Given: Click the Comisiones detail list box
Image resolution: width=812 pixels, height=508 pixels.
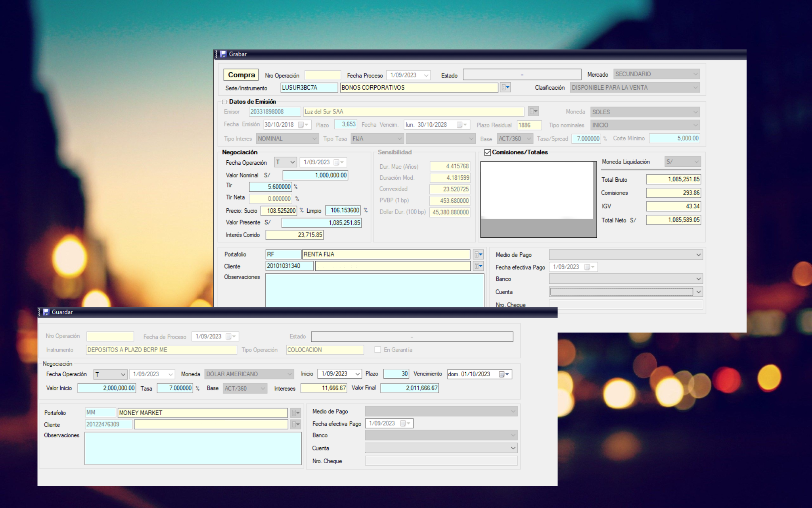Looking at the screenshot, I should 538,199.
